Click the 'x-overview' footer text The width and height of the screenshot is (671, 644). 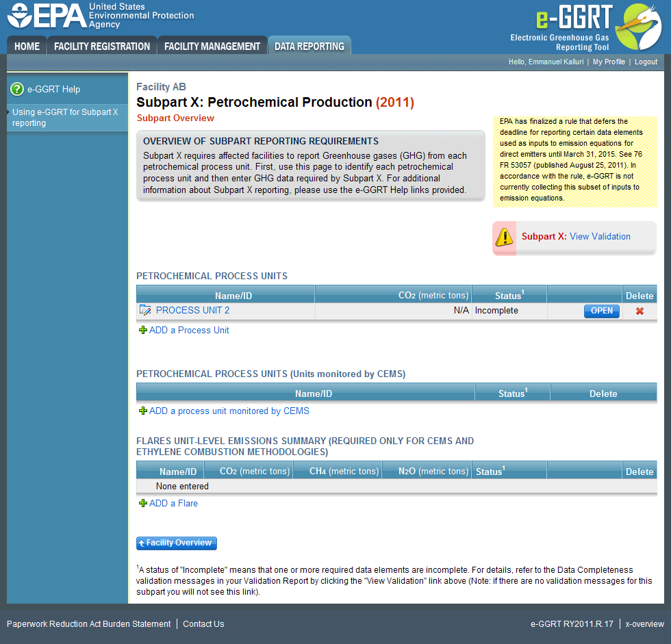click(644, 624)
